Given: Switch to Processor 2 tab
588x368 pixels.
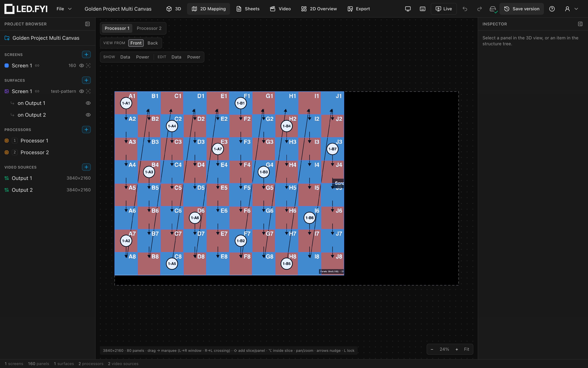Looking at the screenshot, I should tap(149, 29).
